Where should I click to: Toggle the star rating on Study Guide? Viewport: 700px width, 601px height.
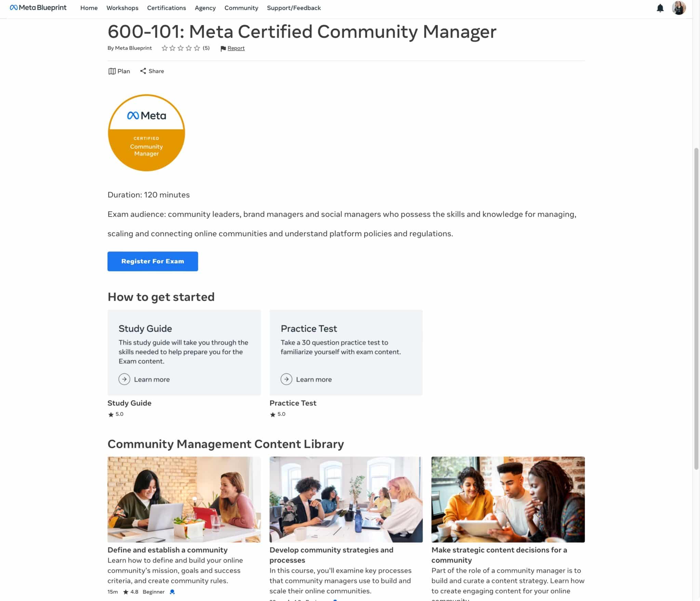(x=111, y=414)
